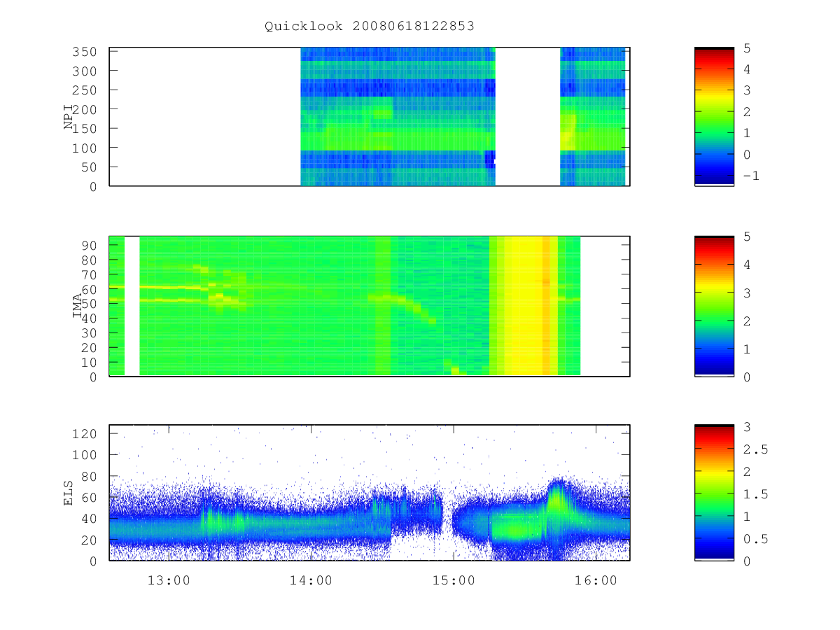
Task: Click the NPI plot color bar
Action: (714, 116)
